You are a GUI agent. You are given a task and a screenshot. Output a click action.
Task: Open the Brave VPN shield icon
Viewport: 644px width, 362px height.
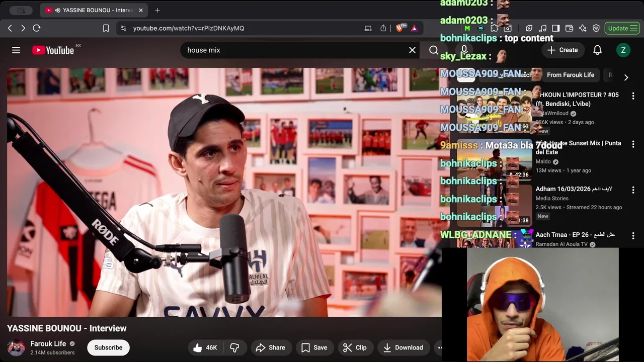tap(596, 28)
